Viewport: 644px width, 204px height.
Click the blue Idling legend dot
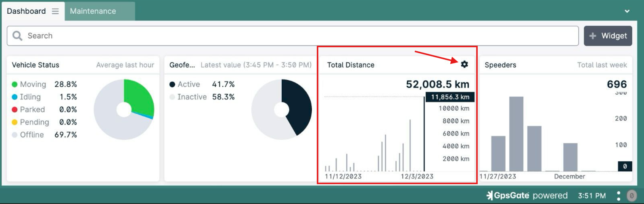15,97
